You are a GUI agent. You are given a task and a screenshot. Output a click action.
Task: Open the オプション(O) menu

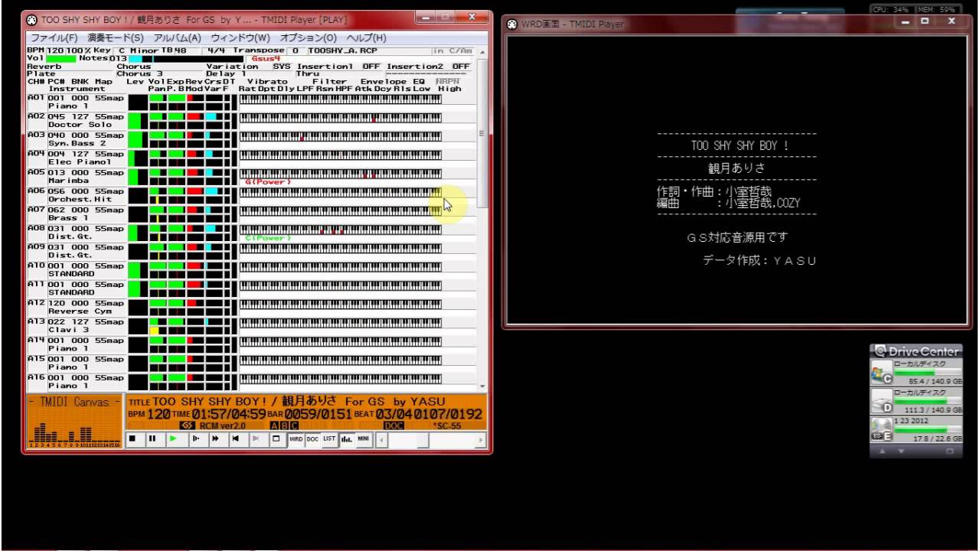pos(308,37)
